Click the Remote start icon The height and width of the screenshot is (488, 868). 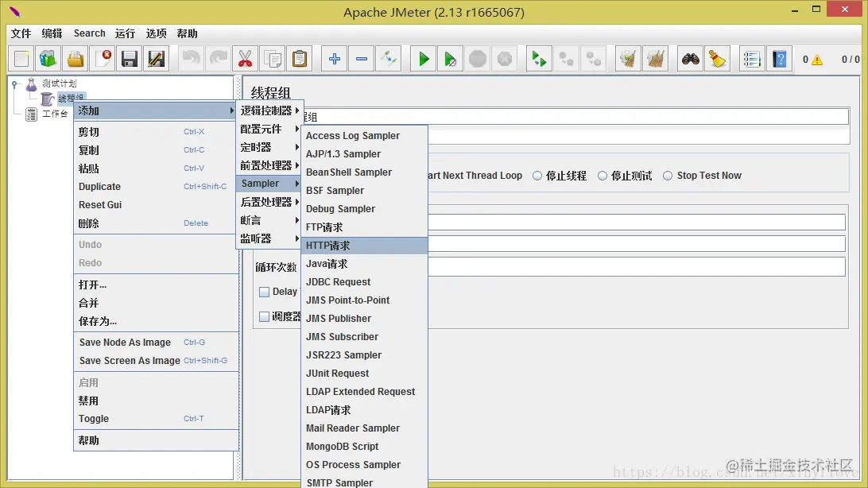(x=539, y=59)
